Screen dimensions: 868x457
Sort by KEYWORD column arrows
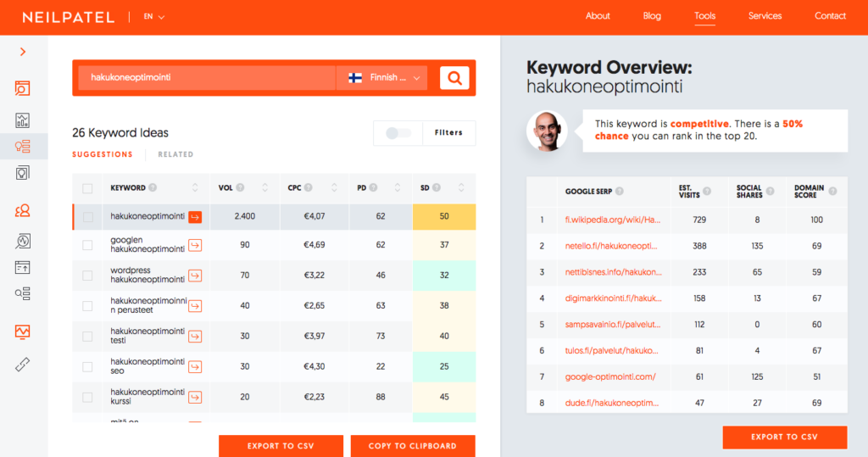point(195,187)
